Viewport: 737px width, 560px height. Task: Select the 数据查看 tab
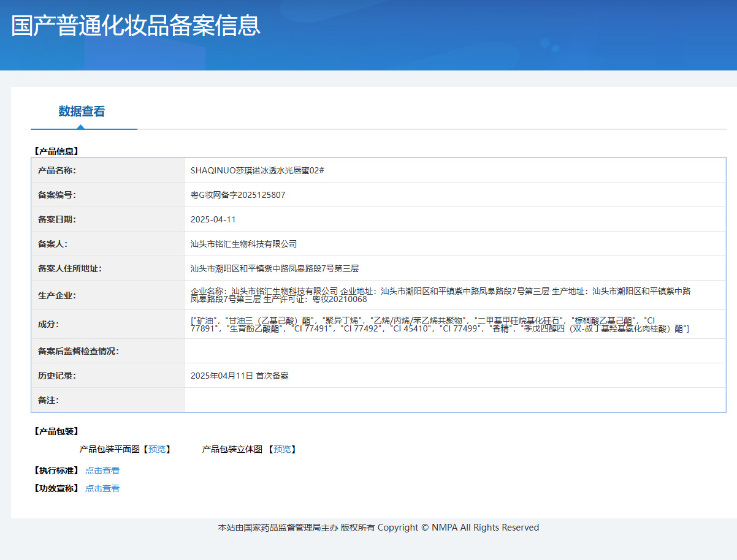coord(82,112)
